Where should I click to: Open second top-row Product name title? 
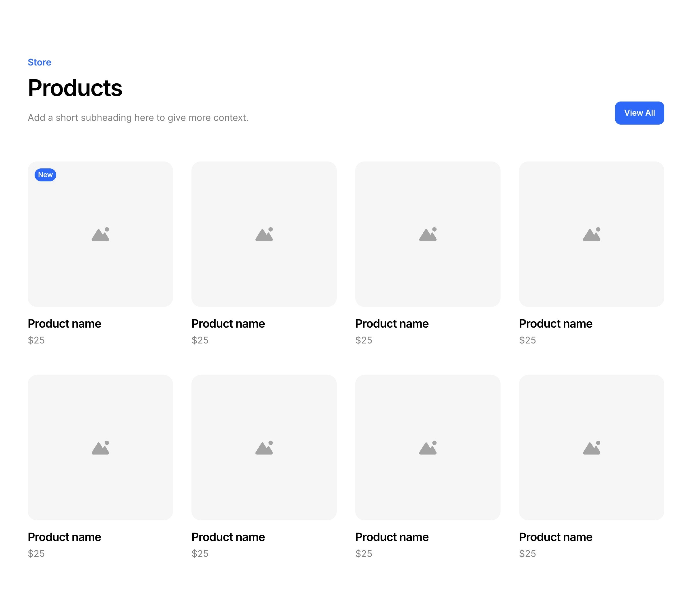click(228, 324)
